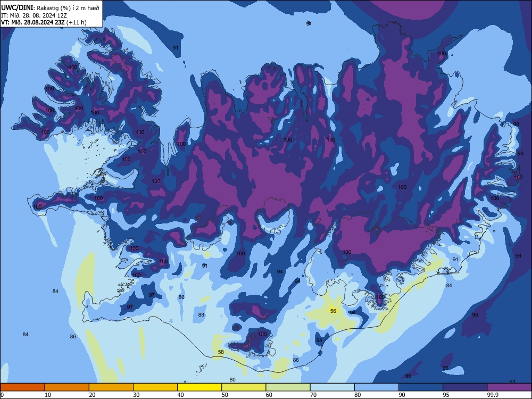The width and height of the screenshot is (532, 399).
Task: Click the '56' humidity value on the map
Action: 333,311
